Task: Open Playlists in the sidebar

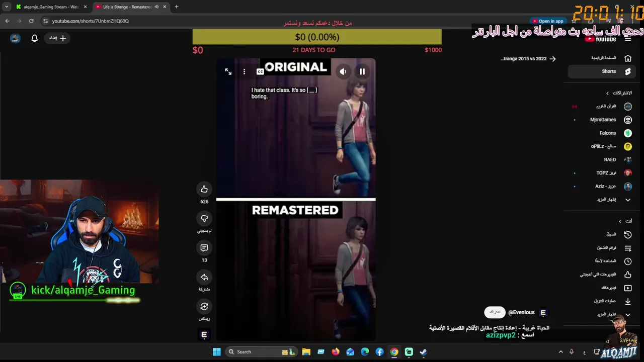Action: pyautogui.click(x=602, y=248)
